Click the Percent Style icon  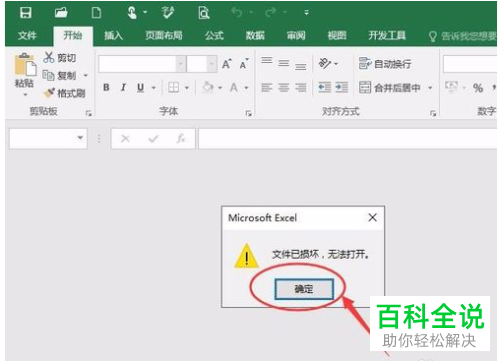click(x=478, y=88)
